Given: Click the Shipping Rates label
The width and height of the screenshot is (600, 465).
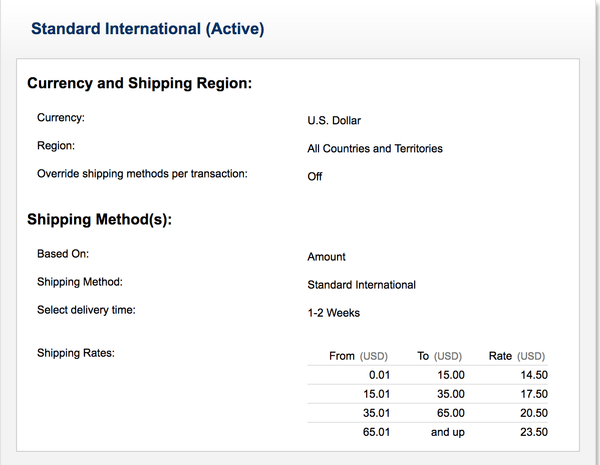Looking at the screenshot, I should (x=76, y=353).
